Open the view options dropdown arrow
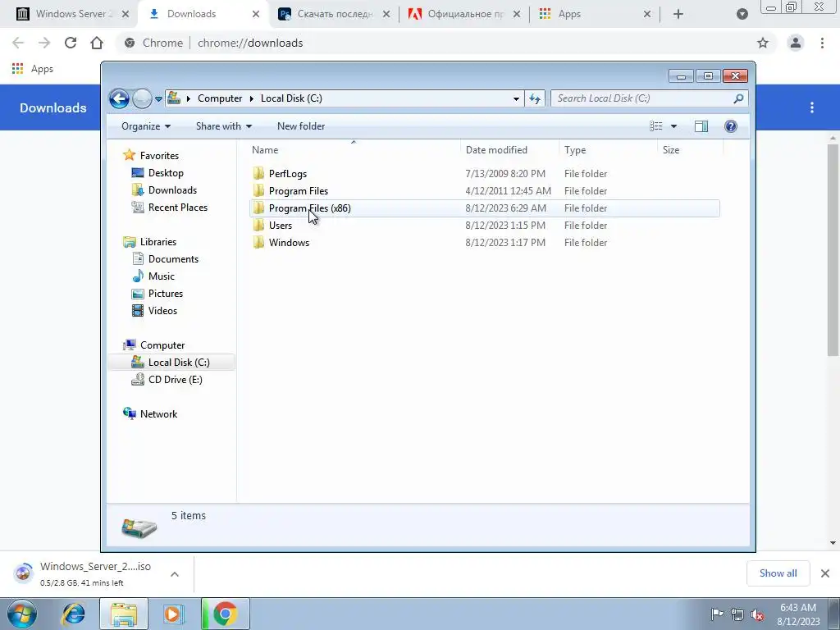The image size is (840, 630). tap(674, 126)
